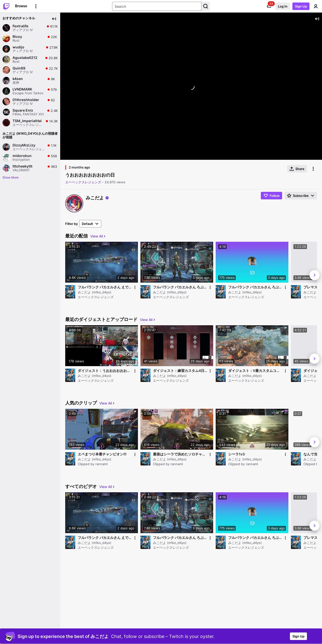
Task: Open k4sen channel avatar
Action: click(6, 80)
